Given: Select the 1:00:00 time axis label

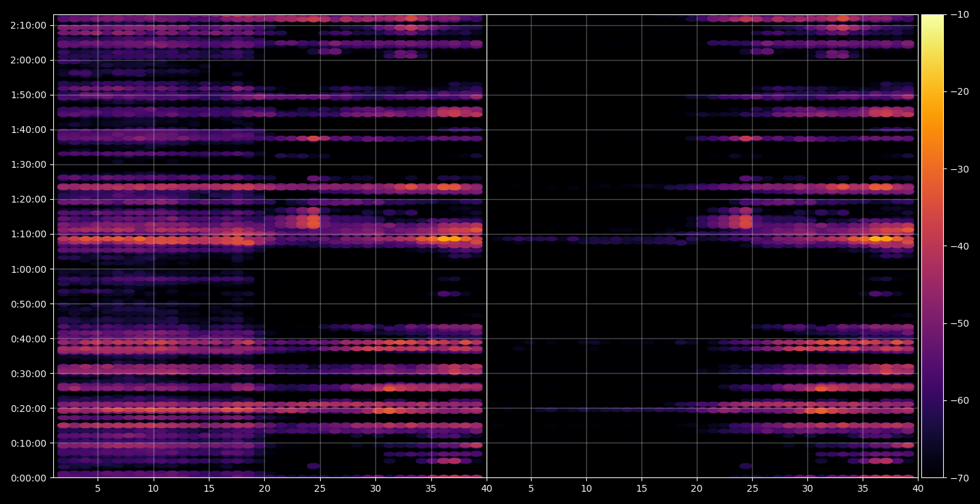Looking at the screenshot, I should pyautogui.click(x=28, y=269).
